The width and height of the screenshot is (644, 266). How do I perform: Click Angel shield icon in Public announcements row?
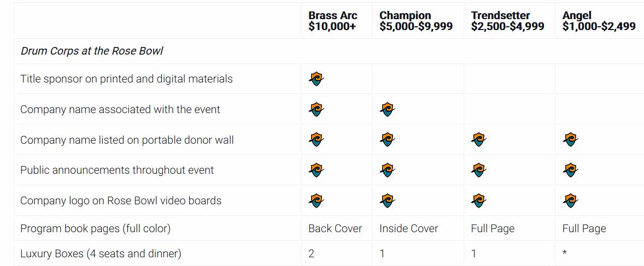click(x=570, y=170)
